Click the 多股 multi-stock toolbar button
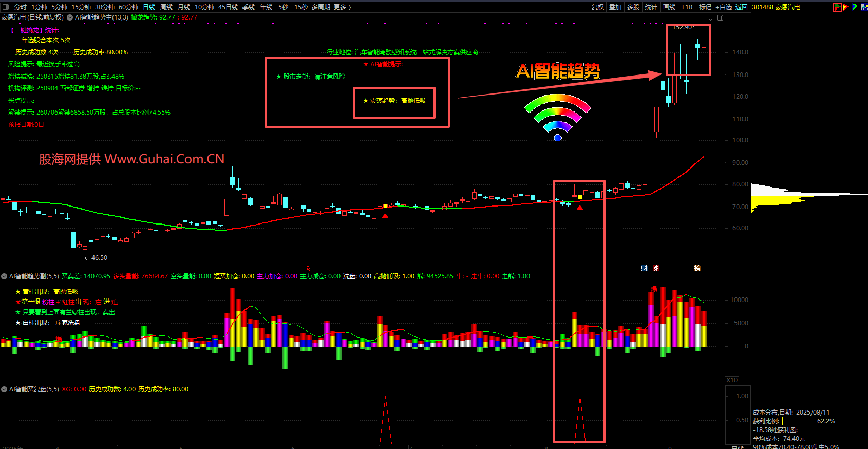Image resolution: width=868 pixels, height=449 pixels. point(633,7)
